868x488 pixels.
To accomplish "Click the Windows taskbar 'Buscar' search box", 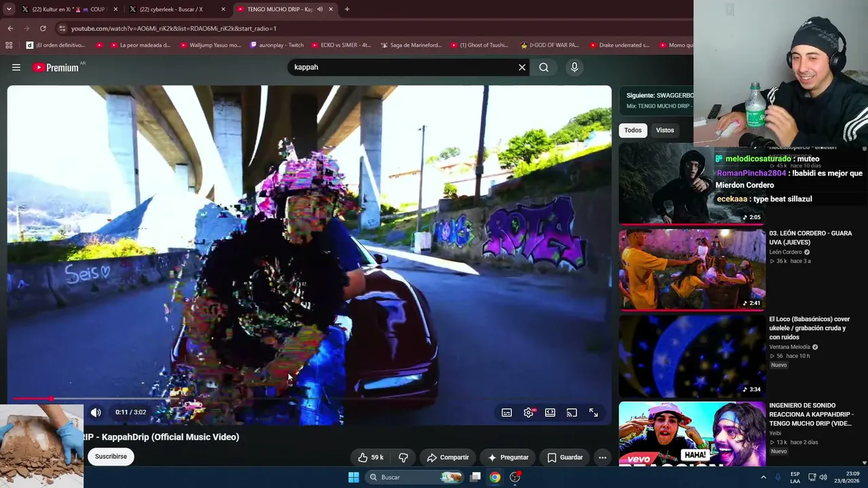I will click(415, 477).
